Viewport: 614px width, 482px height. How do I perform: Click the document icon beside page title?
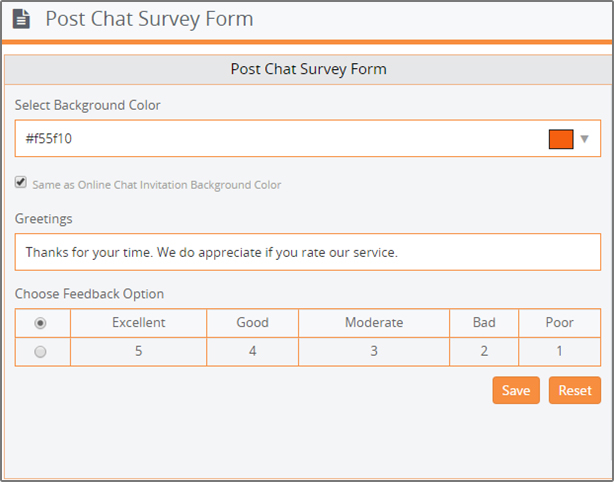(x=21, y=19)
